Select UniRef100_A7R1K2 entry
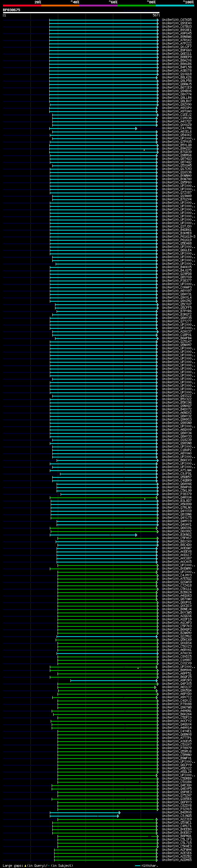The width and height of the screenshot is (197, 868). click(x=177, y=40)
